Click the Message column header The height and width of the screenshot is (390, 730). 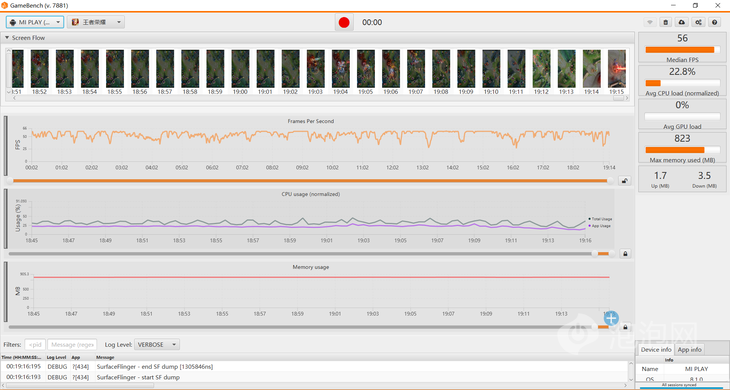click(105, 357)
